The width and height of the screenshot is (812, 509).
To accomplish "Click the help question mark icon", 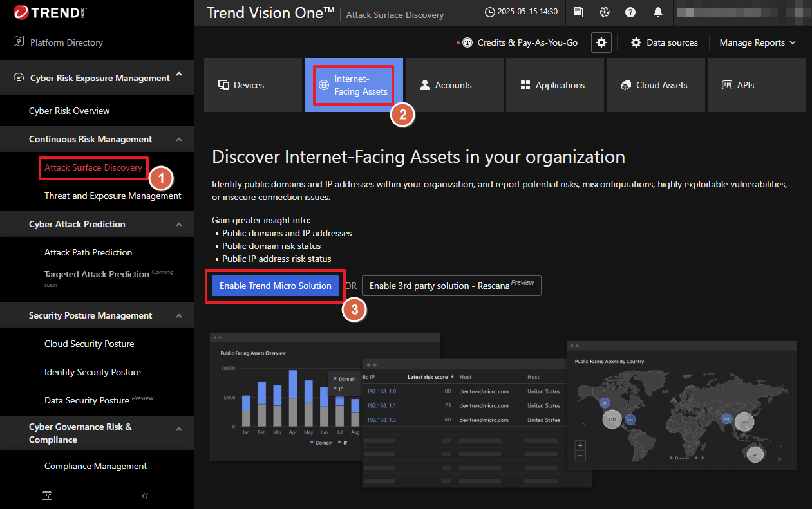I will coord(630,12).
